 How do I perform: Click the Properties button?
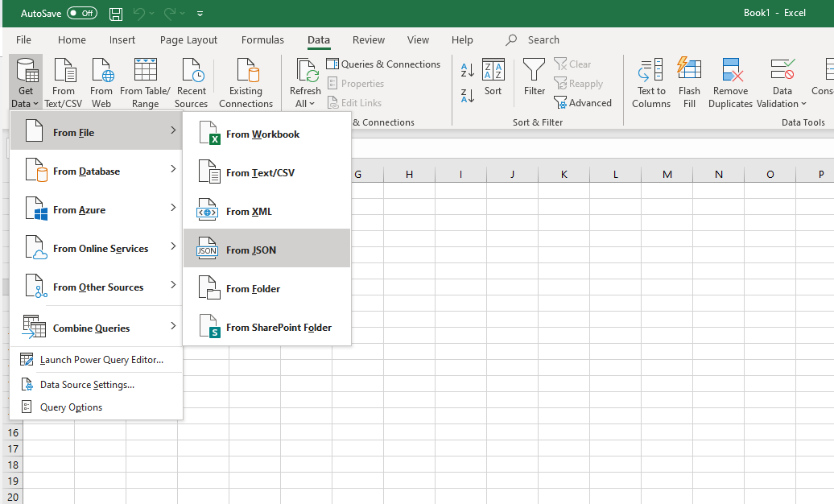(355, 83)
